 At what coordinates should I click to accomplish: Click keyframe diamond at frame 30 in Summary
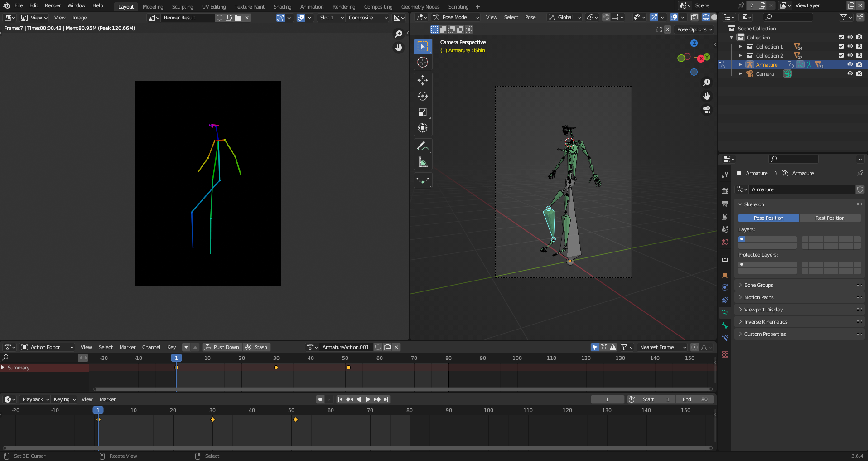[276, 368]
